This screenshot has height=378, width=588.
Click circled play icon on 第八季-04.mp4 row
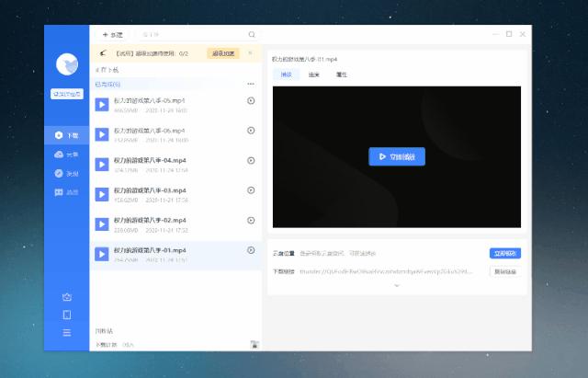point(251,160)
